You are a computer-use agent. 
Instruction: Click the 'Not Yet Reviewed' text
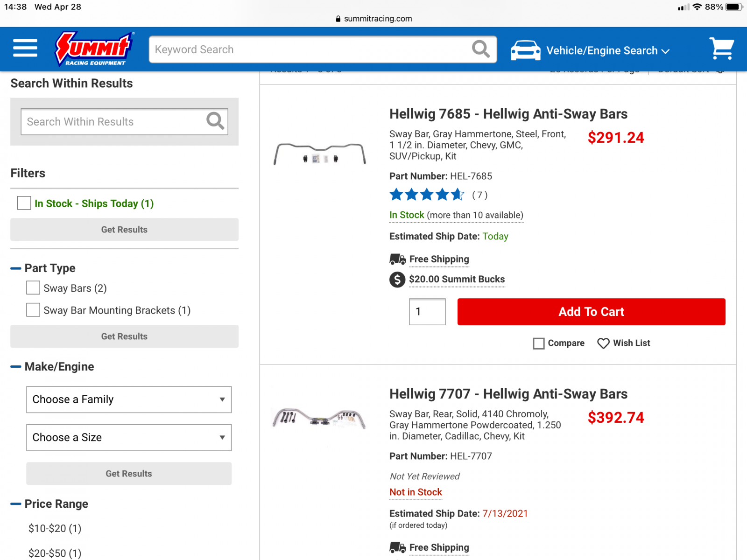pos(424,476)
